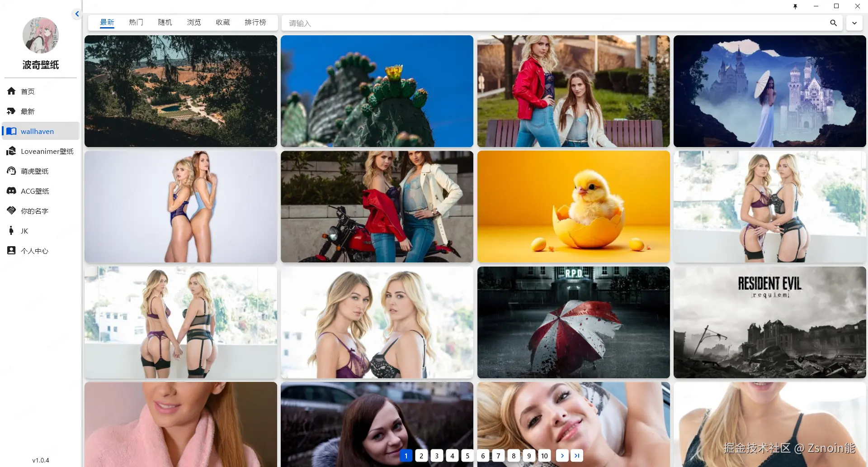
Task: Go to page 9
Action: click(x=529, y=456)
